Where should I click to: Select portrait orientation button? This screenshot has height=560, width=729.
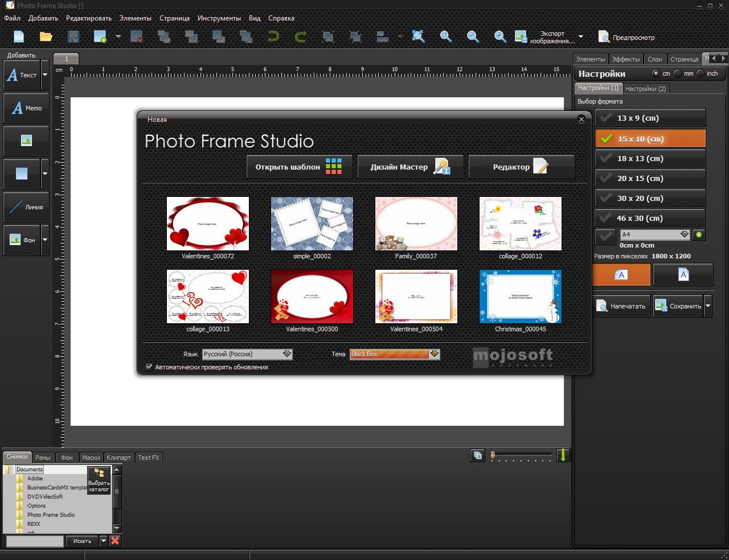[683, 275]
